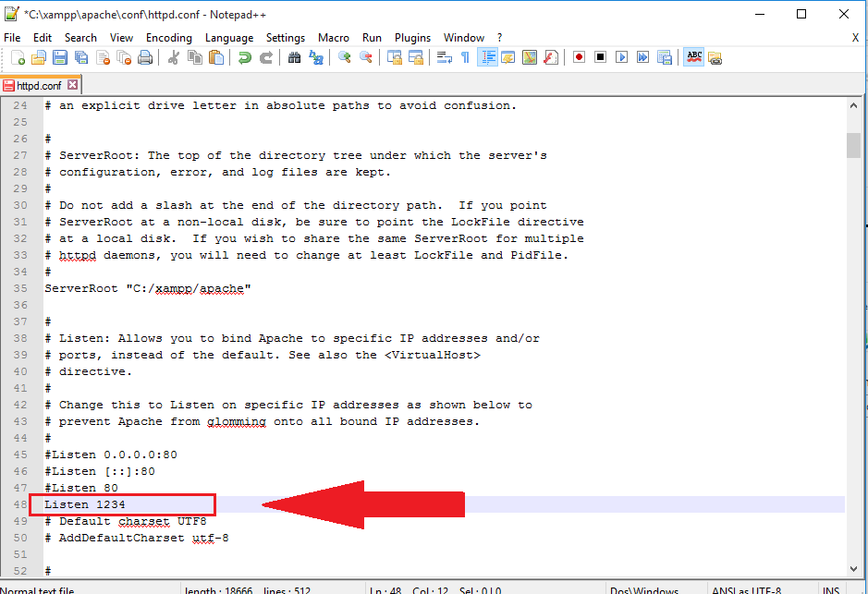Viewport: 868px width, 594px height.
Task: Click the Save All icon
Action: point(81,57)
